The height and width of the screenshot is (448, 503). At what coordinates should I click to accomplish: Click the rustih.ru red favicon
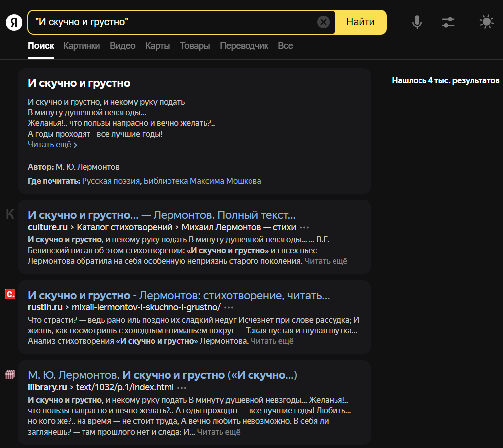[10, 294]
